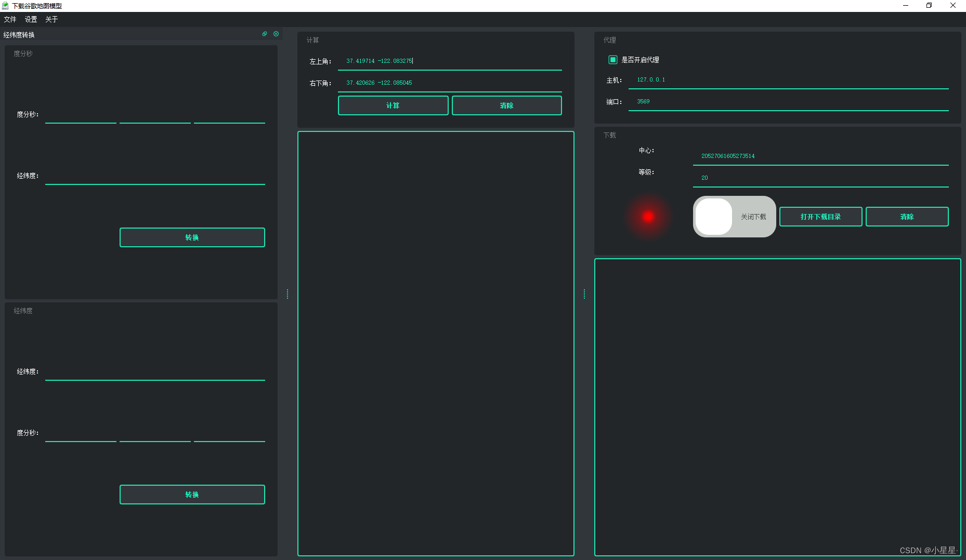The width and height of the screenshot is (966, 560).
Task: Float the 经纬度转换 dock panel
Action: click(265, 34)
